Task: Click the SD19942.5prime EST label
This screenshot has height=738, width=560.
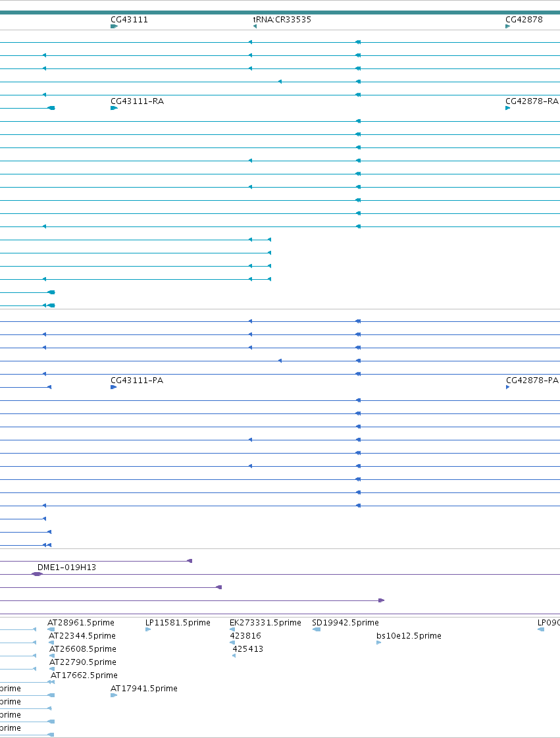Action: tap(345, 623)
